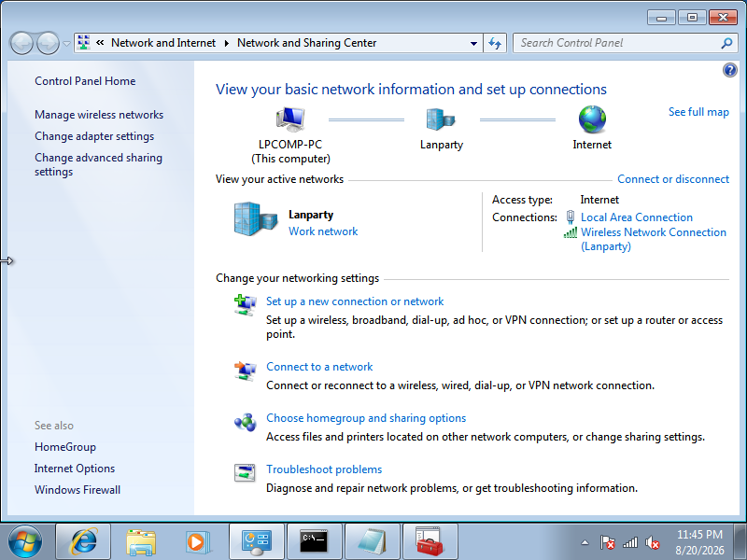This screenshot has height=560, width=747.
Task: Open Change advanced sharing settings
Action: click(98, 164)
